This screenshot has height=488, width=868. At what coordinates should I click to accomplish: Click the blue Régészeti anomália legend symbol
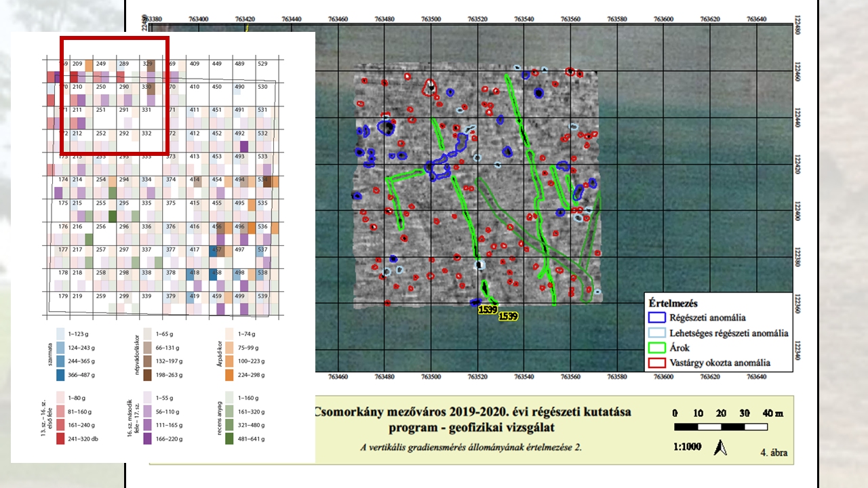pyautogui.click(x=657, y=317)
